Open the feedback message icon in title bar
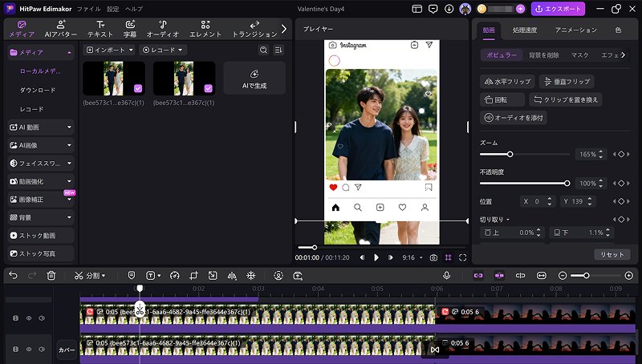The height and width of the screenshot is (364, 642). 433,9
